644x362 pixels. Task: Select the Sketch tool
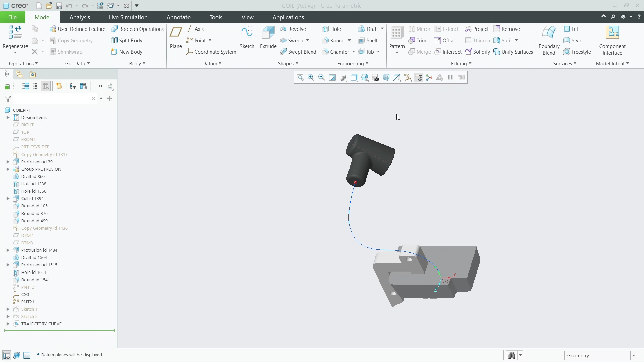(247, 37)
